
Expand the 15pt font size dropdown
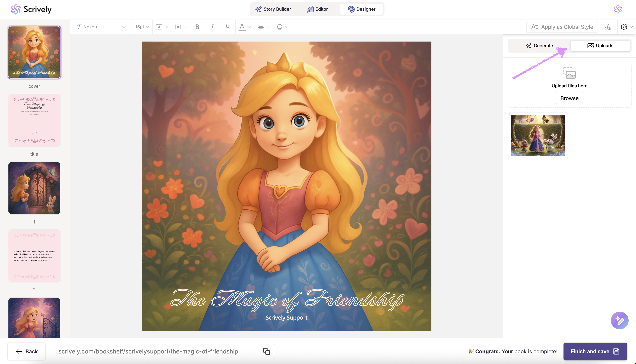point(142,27)
